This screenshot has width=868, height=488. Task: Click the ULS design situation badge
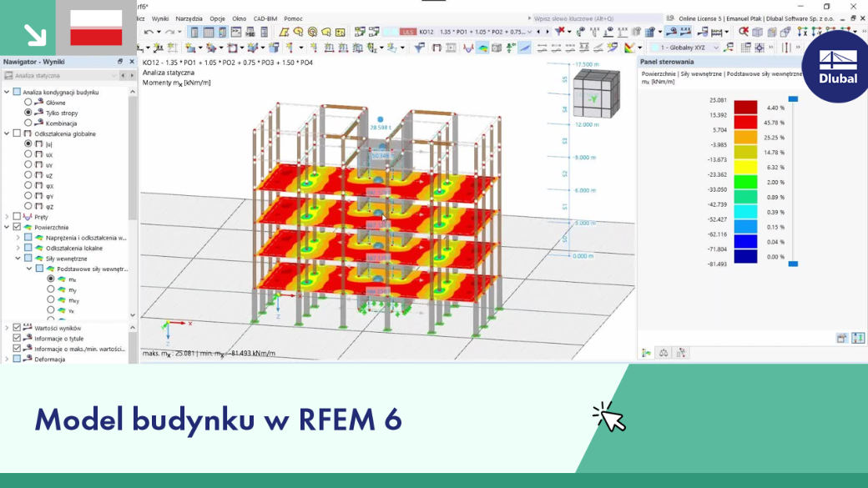click(407, 32)
